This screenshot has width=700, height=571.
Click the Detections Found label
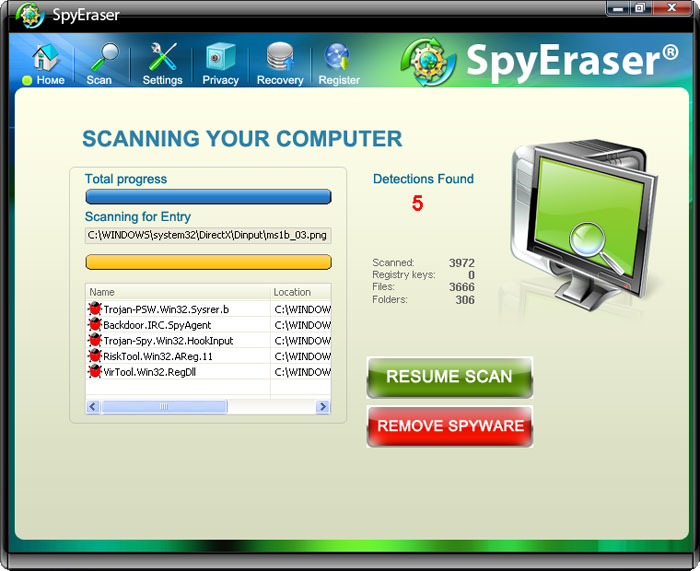coord(423,179)
